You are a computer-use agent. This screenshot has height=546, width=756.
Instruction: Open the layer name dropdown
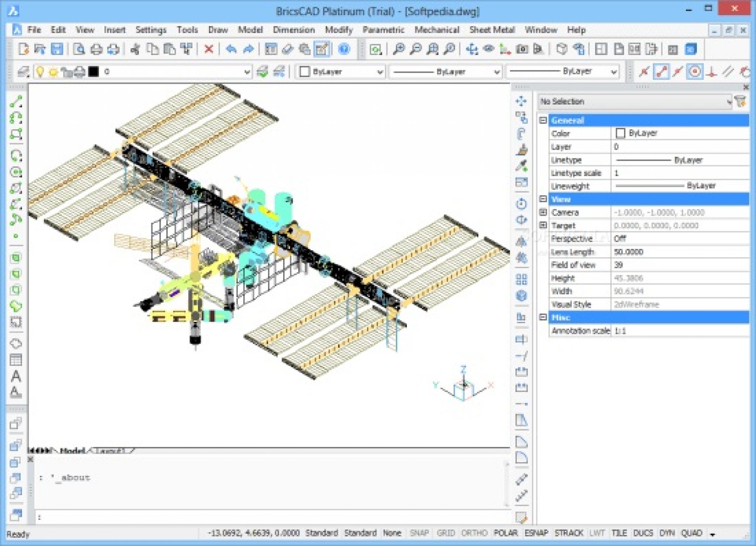247,72
